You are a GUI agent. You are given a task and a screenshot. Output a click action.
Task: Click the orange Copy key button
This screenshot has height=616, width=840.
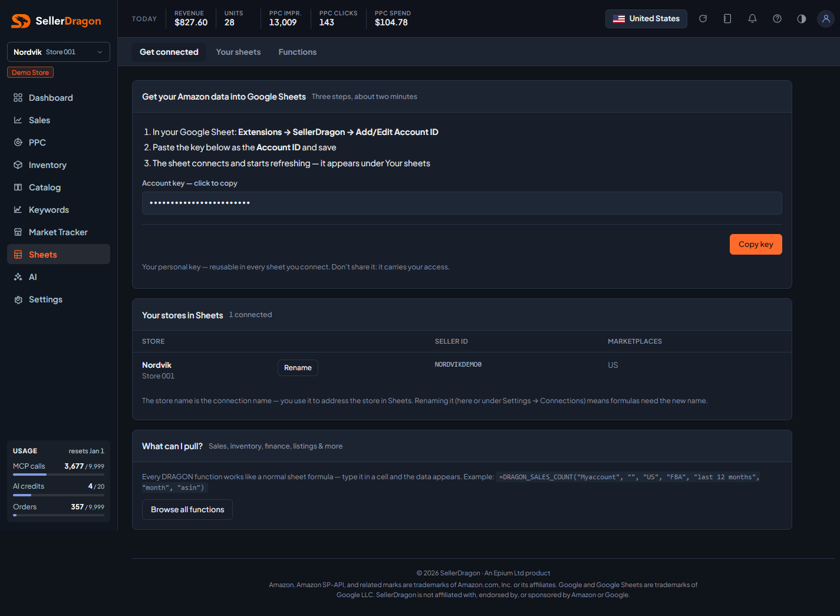756,245
